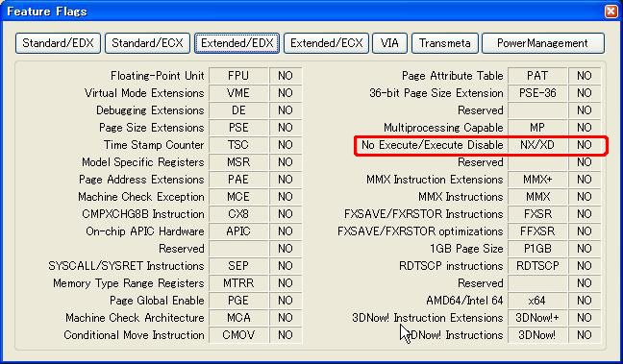Screen dimensions: 623x364
Task: Click the Page Size Extensions label
Action: [x=152, y=128]
